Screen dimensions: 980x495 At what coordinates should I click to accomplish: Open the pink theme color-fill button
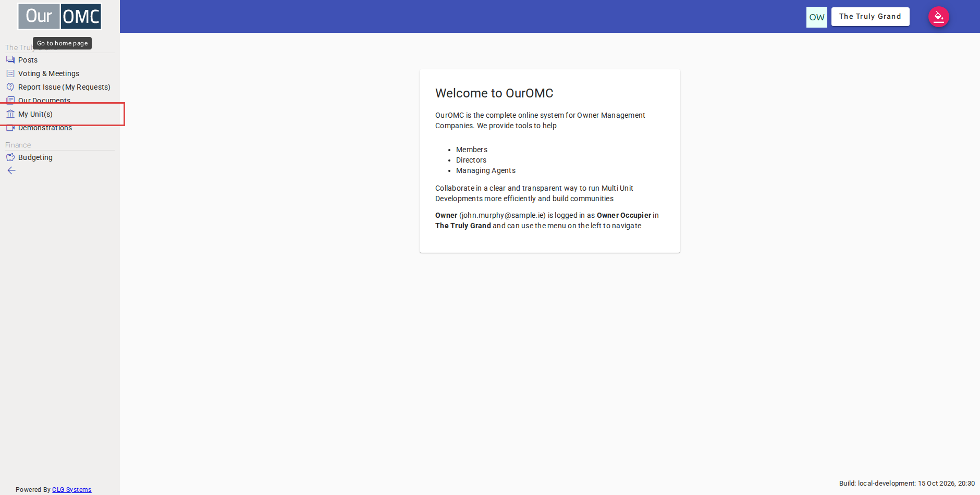pyautogui.click(x=938, y=17)
